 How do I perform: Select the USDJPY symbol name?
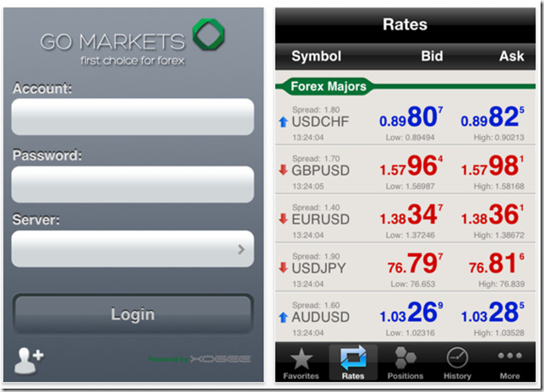pos(318,268)
